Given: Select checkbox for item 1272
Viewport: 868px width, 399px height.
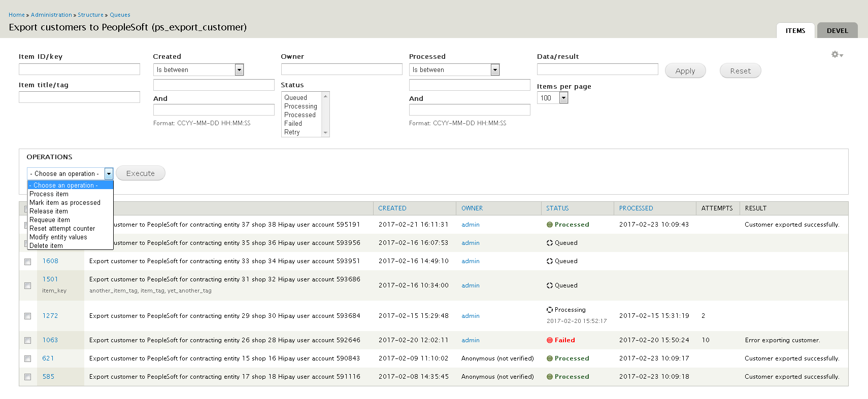Looking at the screenshot, I should click(27, 316).
